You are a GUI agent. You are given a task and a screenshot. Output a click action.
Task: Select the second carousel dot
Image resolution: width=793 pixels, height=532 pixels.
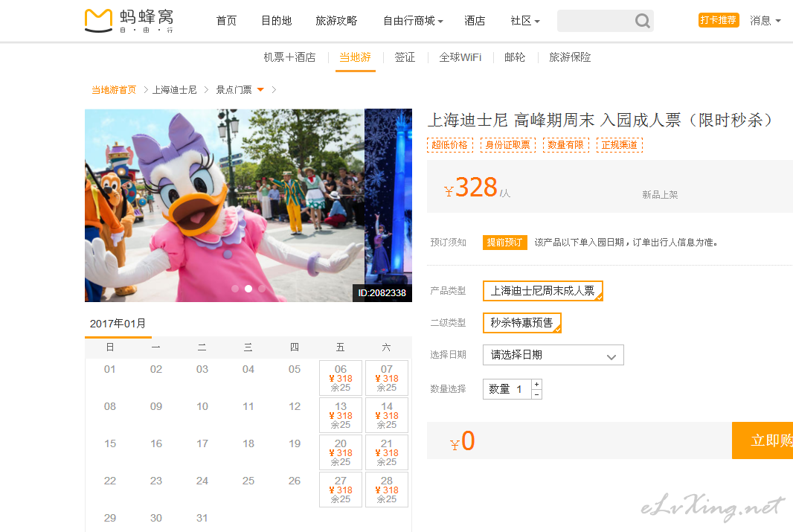pyautogui.click(x=248, y=289)
